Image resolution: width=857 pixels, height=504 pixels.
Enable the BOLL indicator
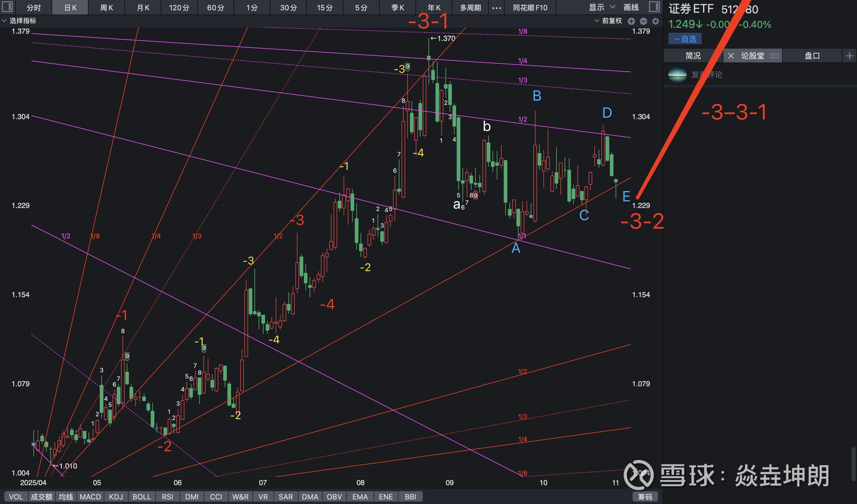(x=142, y=496)
